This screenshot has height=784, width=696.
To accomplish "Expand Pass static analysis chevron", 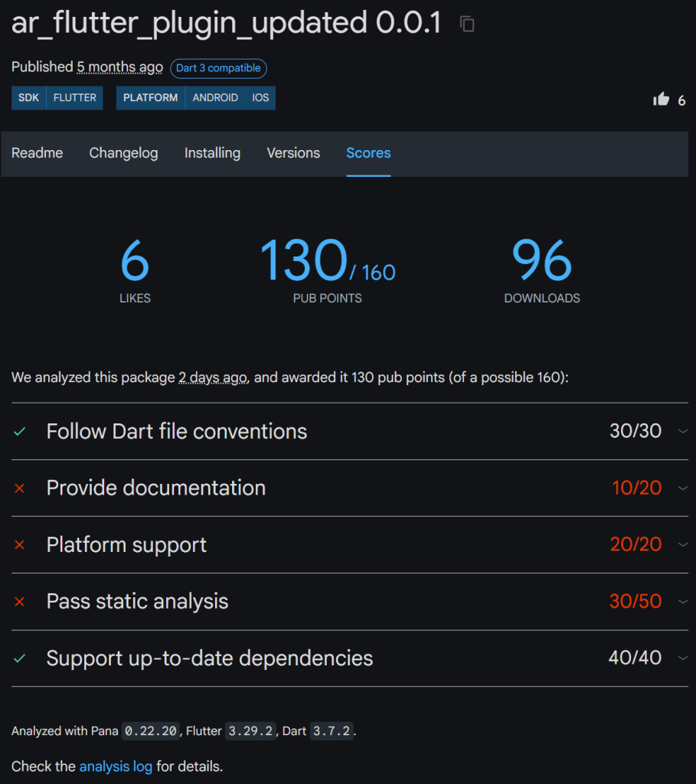I will (682, 602).
